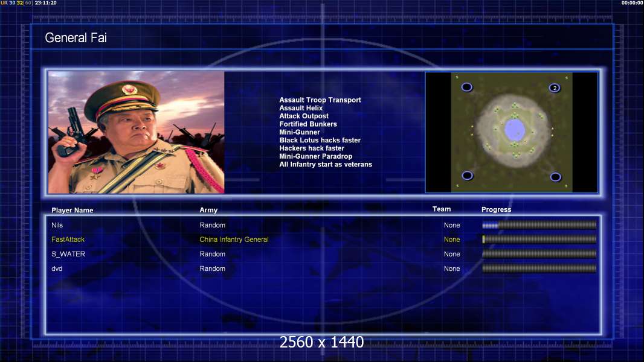Screen dimensions: 644x362
Task: Click the Fortified Bunkers entry
Action: (308, 124)
